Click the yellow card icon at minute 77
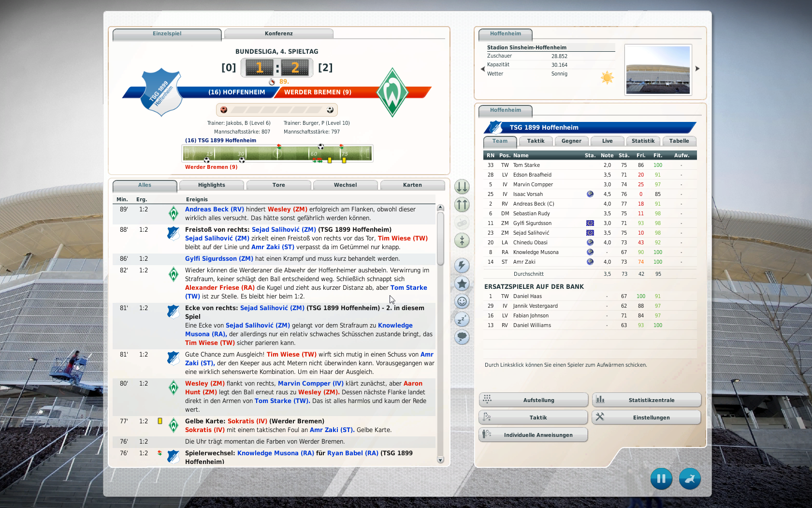 tap(159, 421)
